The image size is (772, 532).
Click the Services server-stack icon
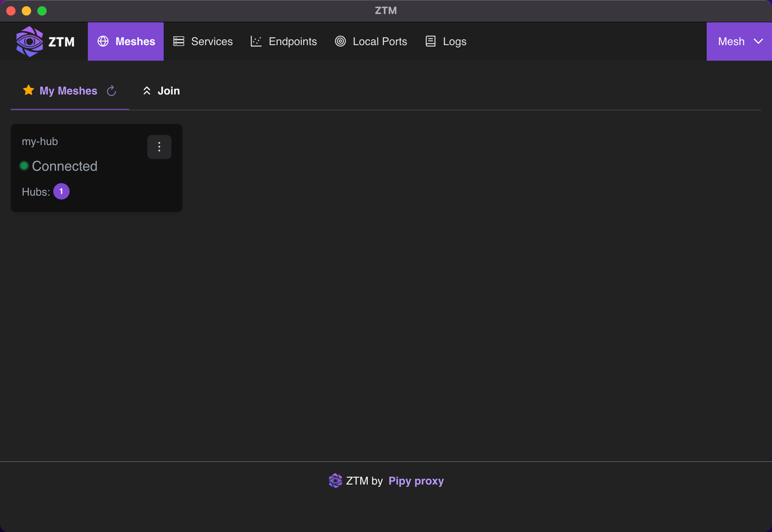[x=179, y=41]
